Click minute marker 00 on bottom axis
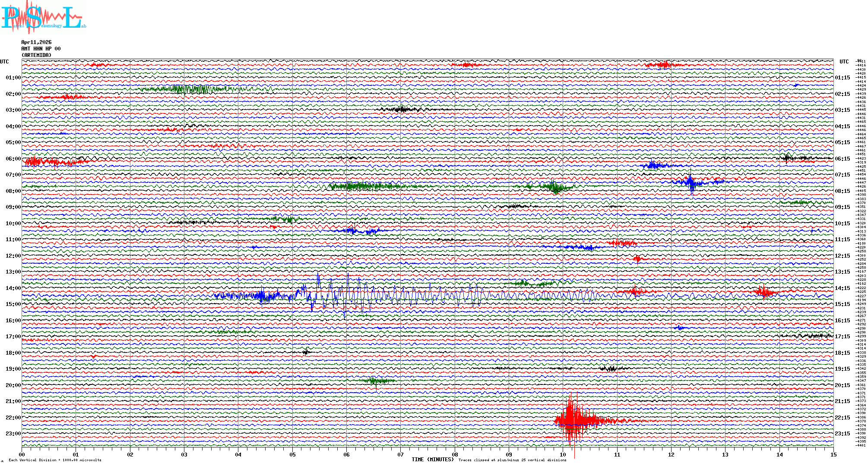 (x=22, y=454)
